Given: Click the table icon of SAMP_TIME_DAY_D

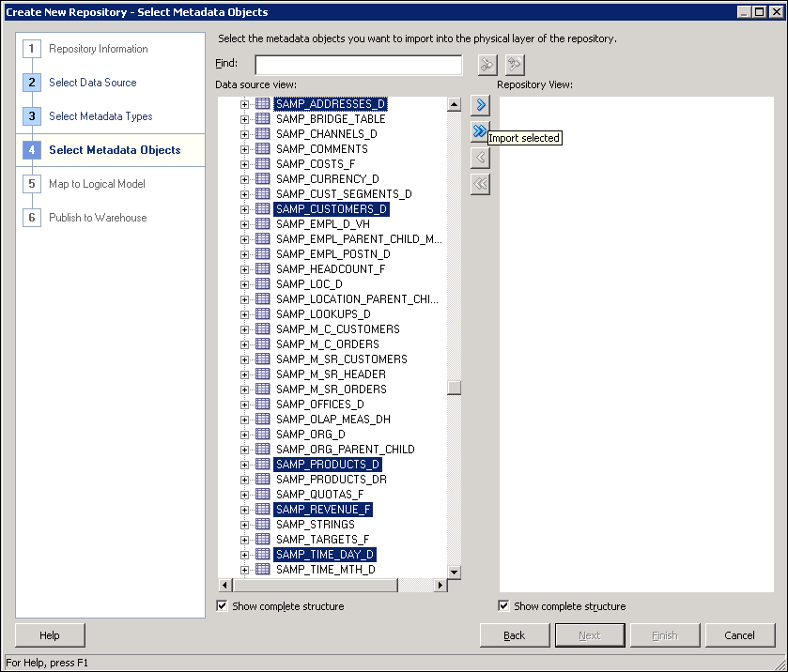Looking at the screenshot, I should [x=262, y=554].
